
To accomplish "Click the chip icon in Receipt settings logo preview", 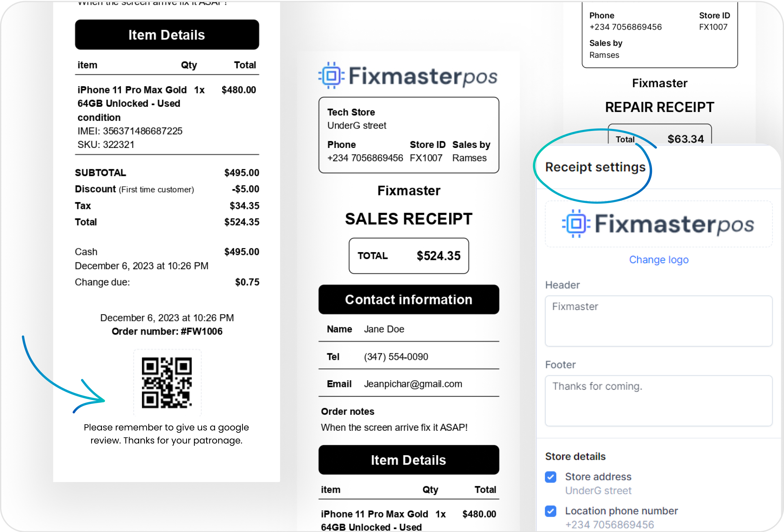I will pos(576,223).
